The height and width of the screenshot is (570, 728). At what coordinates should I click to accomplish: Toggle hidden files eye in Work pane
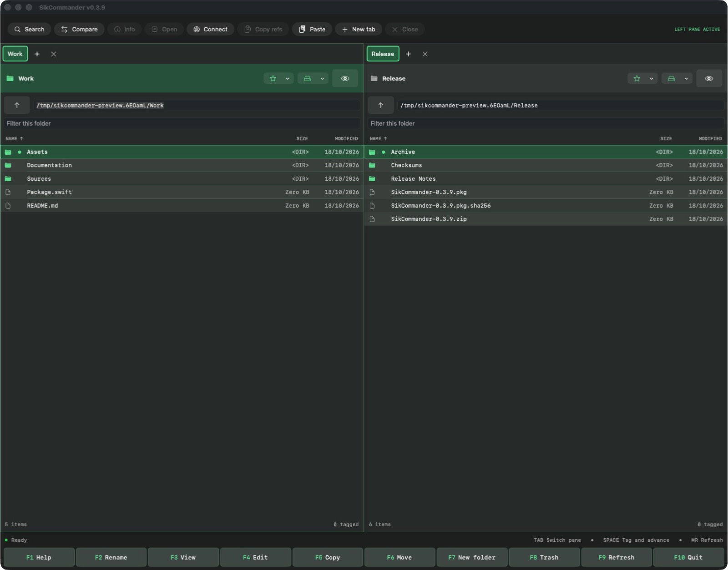345,78
